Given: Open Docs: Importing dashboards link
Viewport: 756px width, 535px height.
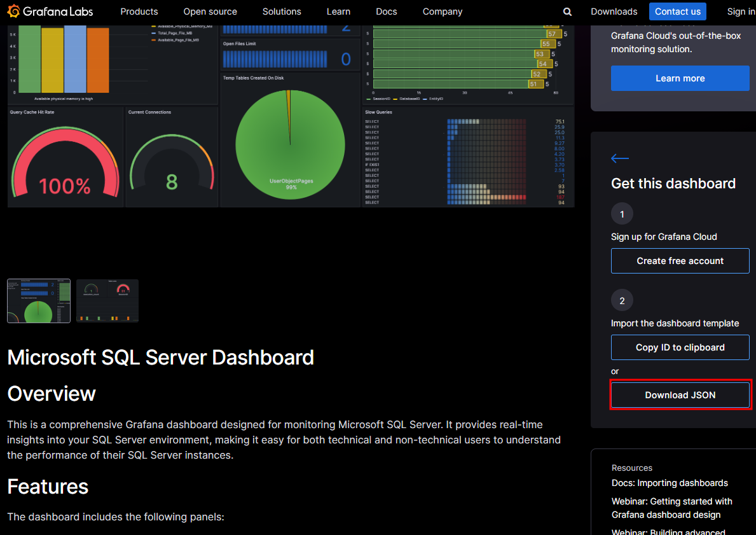Looking at the screenshot, I should 670,483.
